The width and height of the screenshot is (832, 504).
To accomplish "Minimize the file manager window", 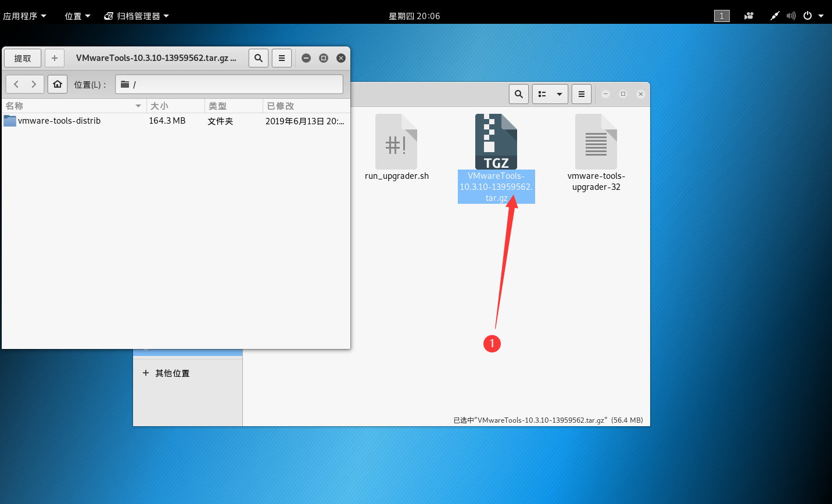I will click(606, 94).
